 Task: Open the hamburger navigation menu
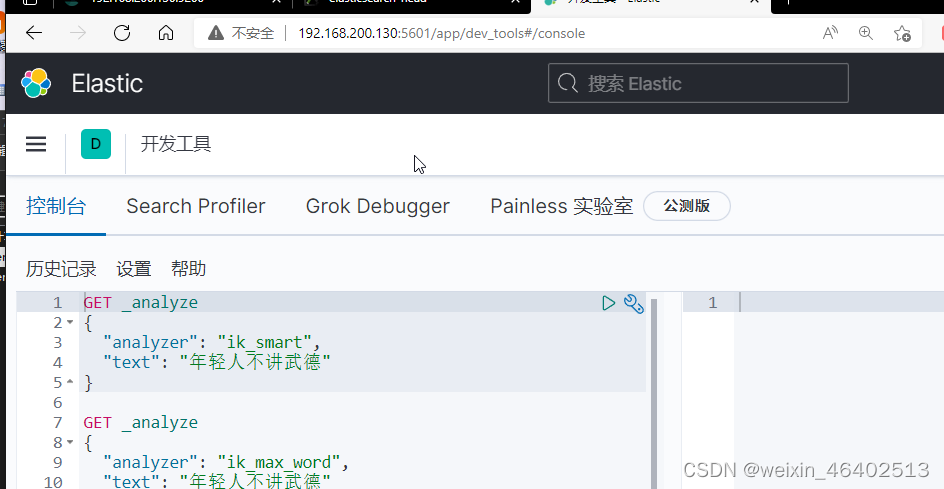click(36, 144)
